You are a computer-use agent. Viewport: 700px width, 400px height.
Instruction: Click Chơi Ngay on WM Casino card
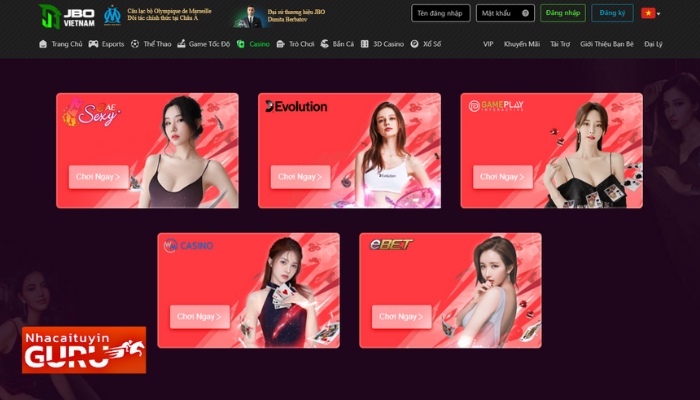pos(200,317)
